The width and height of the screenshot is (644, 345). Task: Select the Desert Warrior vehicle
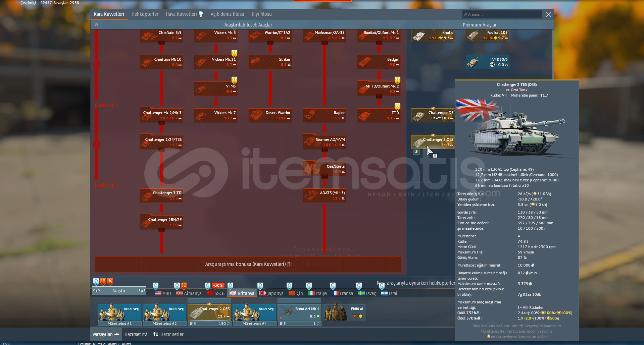270,115
